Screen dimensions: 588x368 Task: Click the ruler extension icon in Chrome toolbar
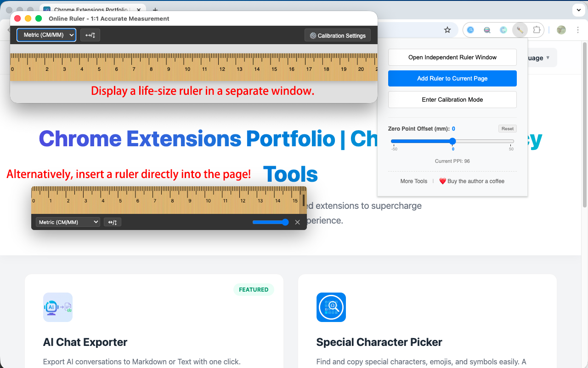pyautogui.click(x=520, y=30)
